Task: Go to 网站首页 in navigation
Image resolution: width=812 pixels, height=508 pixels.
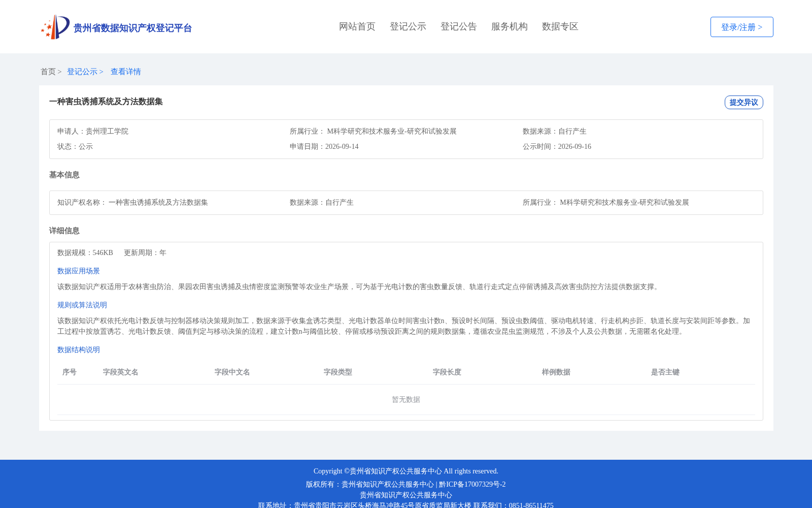Action: [x=357, y=26]
